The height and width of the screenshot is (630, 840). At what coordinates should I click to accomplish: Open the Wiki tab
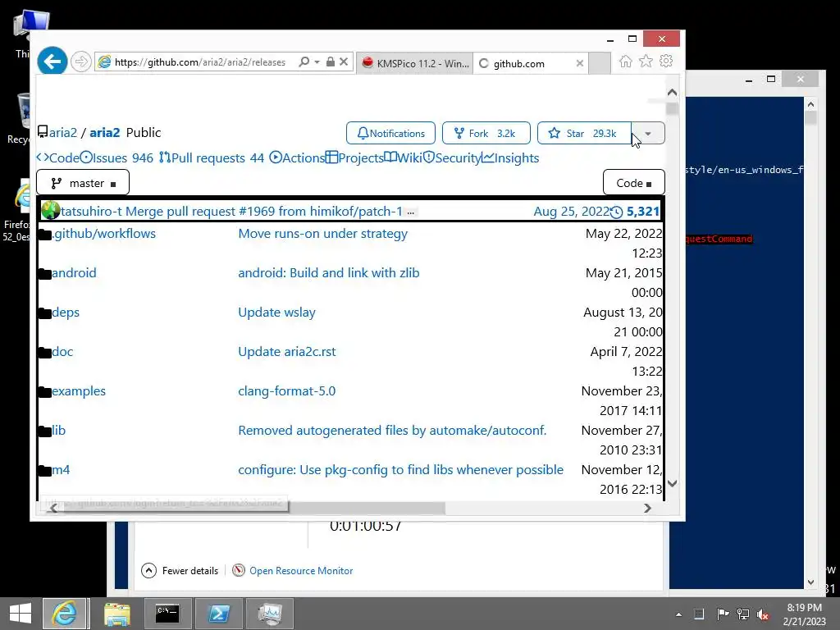(x=404, y=158)
